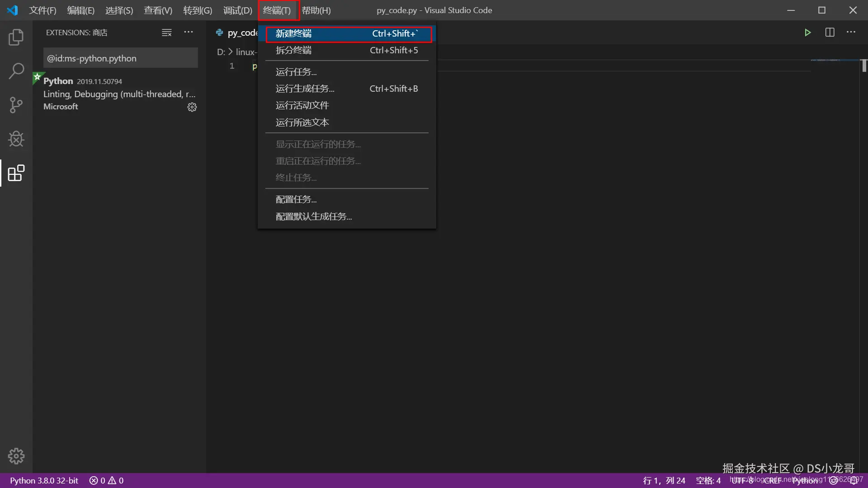Open the Explorer view in activity bar
Viewport: 868px width, 488px height.
[16, 37]
